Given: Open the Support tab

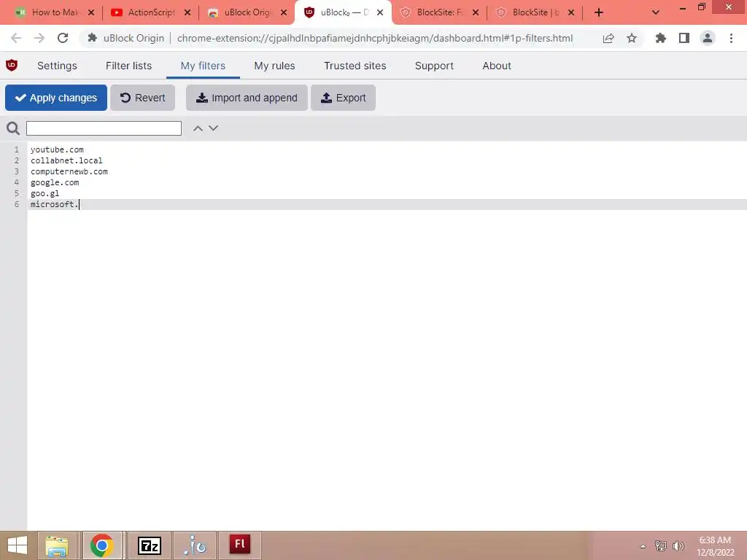Looking at the screenshot, I should coord(434,66).
